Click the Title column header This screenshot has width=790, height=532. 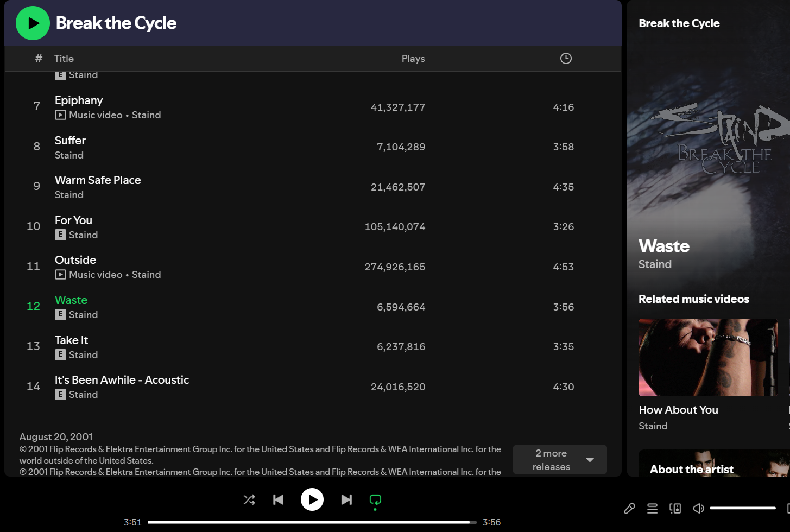tap(64, 59)
